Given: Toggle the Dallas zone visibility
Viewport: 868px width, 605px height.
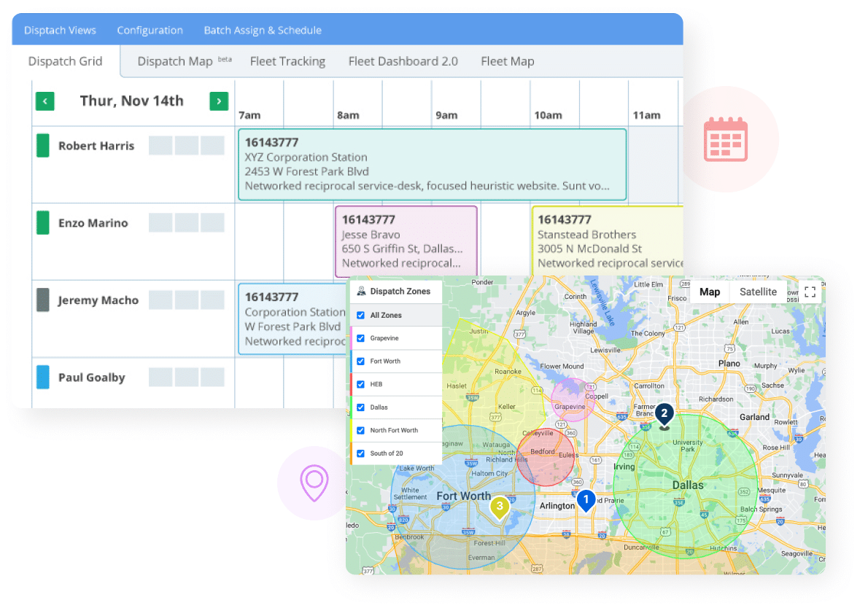Looking at the screenshot, I should coord(359,407).
